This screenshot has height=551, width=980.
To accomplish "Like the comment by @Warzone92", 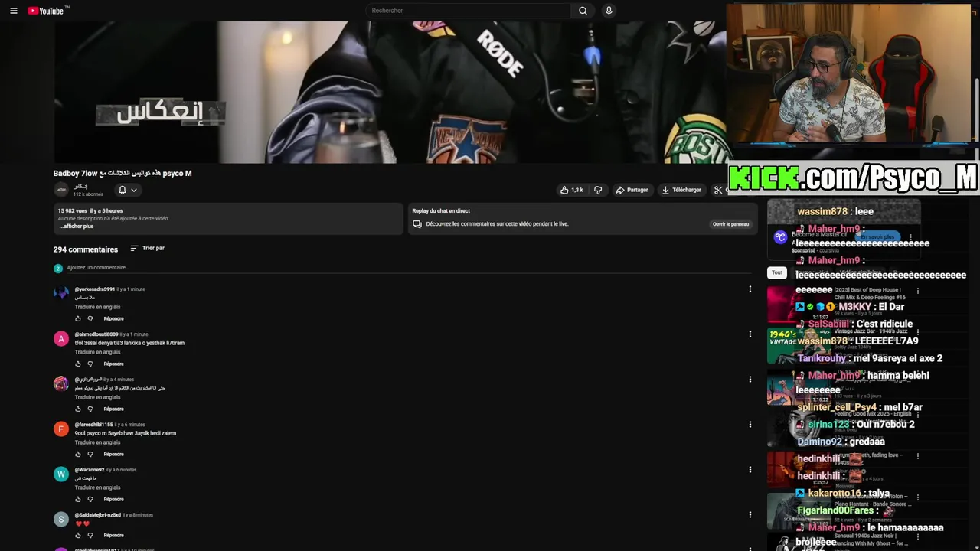I will point(78,499).
